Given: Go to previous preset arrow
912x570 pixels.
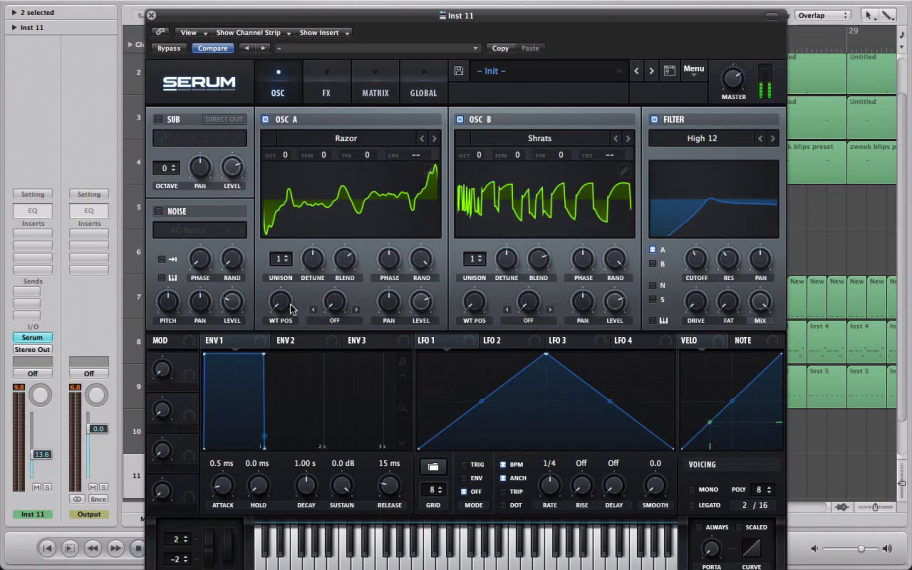Looking at the screenshot, I should [636, 71].
